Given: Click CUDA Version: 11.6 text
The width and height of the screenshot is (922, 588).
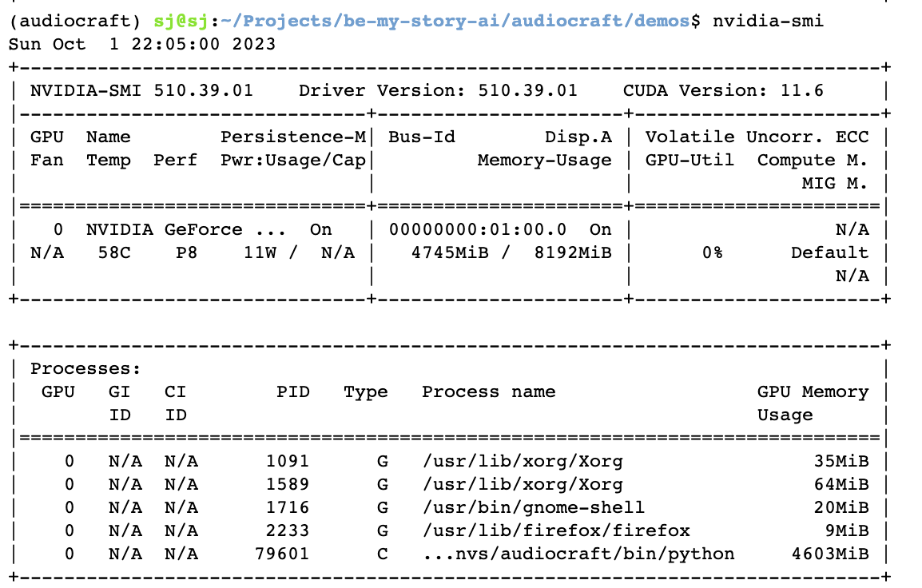Looking at the screenshot, I should point(723,91).
